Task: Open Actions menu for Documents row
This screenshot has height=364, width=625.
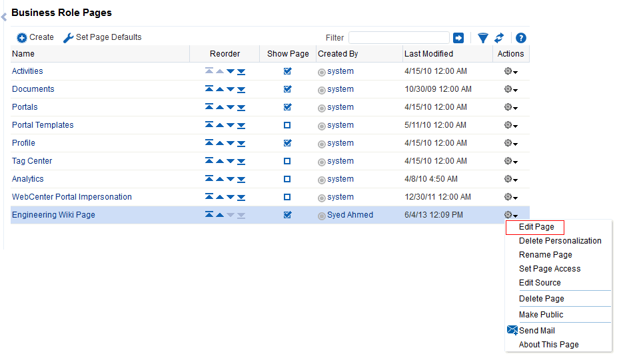Action: 510,89
